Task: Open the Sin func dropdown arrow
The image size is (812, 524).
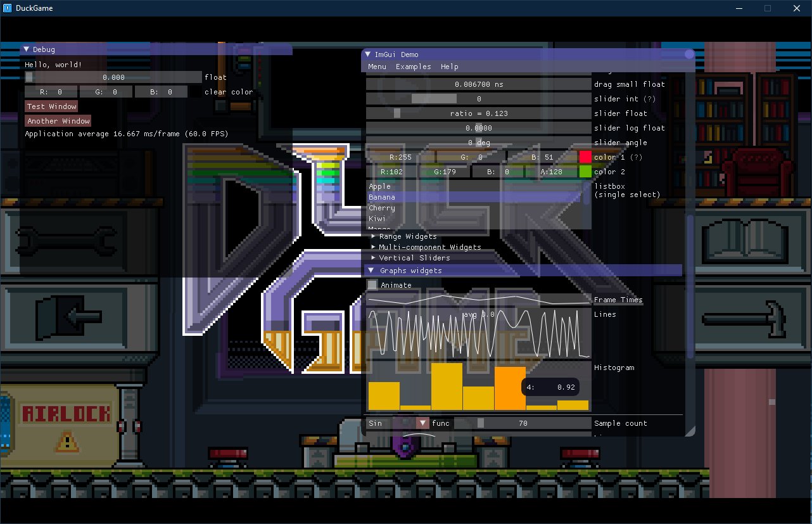Action: [422, 423]
